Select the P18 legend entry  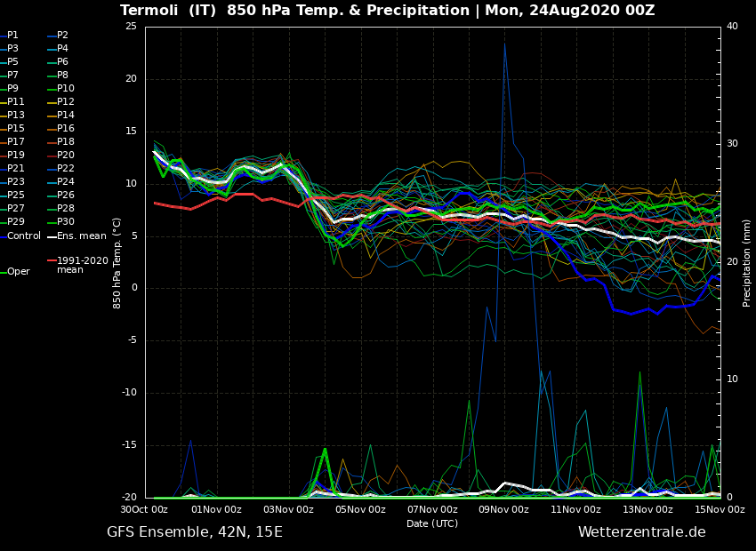tap(65, 142)
